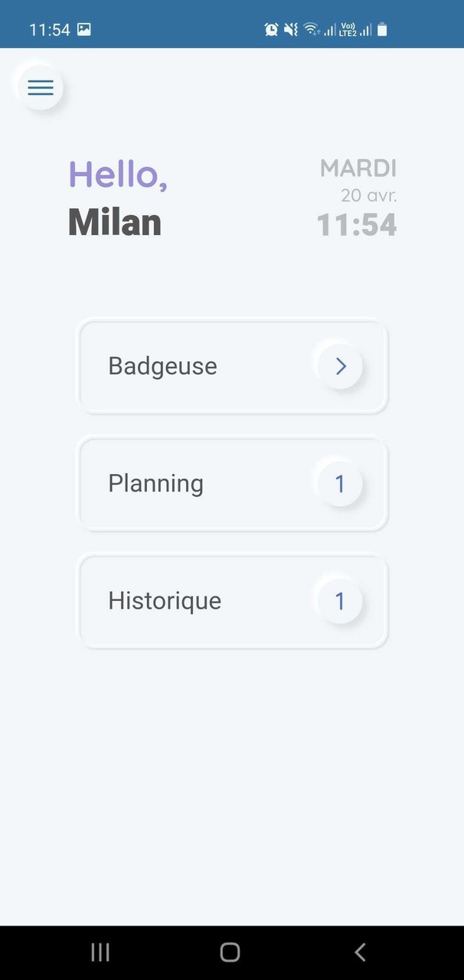Tap the Hello, greeting text
This screenshot has width=464, height=980.
118,174
